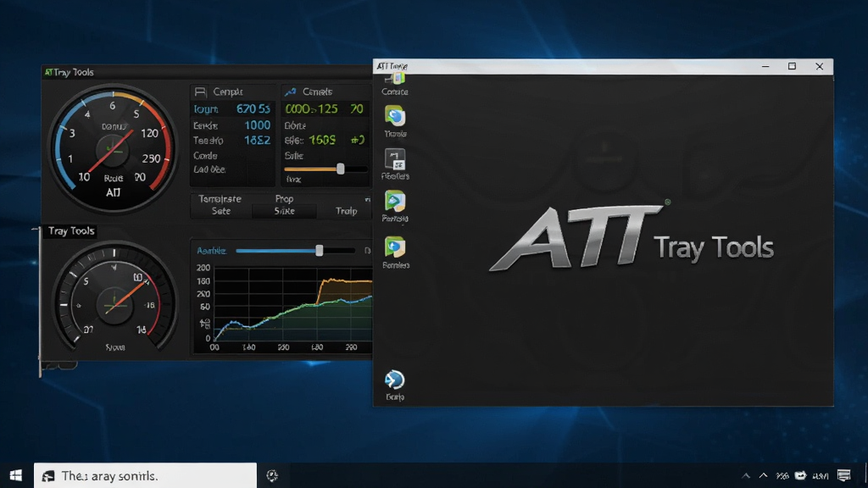Image resolution: width=868 pixels, height=488 pixels.
Task: Click the green '1608' value
Action: coord(322,140)
